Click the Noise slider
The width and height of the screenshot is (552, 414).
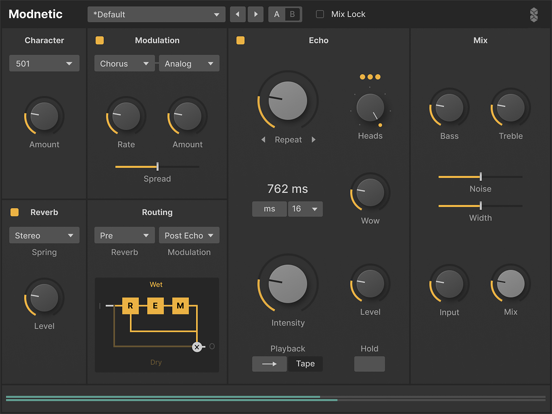click(x=480, y=177)
